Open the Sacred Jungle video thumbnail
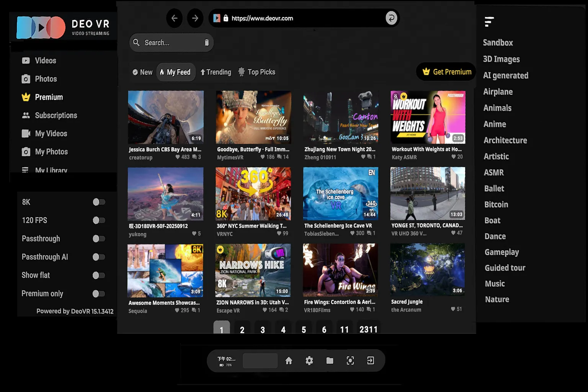Viewport: 588px width, 392px height. (428, 270)
